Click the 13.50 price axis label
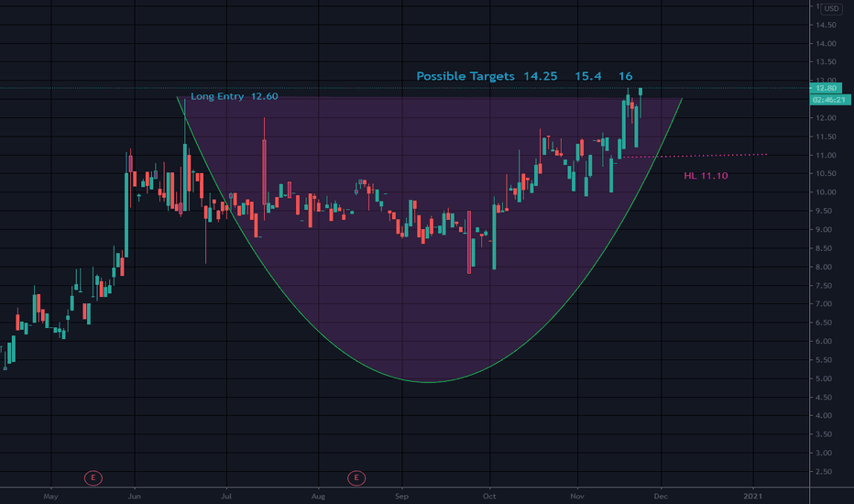The height and width of the screenshot is (504, 854). 826,62
